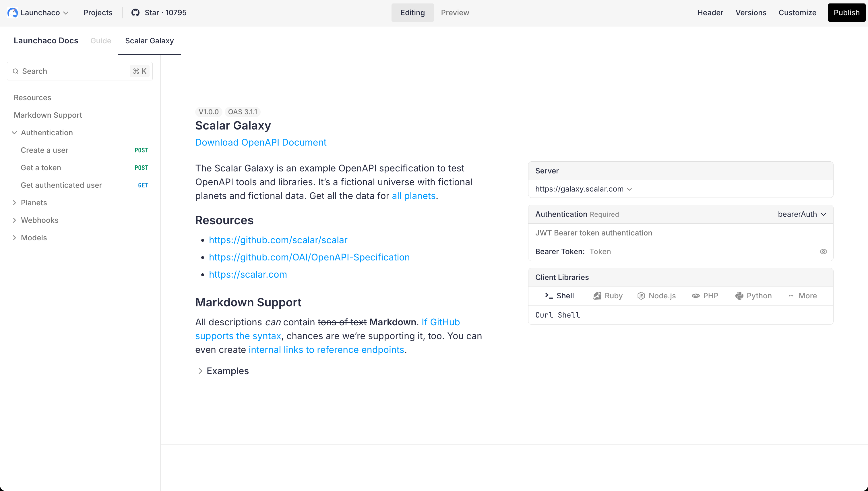868x491 pixels.
Task: Switch to Editing mode
Action: coord(412,13)
